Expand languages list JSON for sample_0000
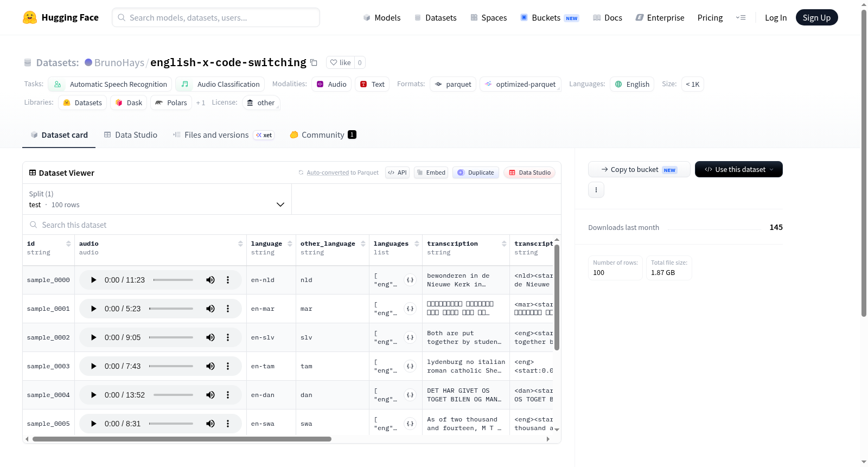868x467 pixels. [x=410, y=280]
